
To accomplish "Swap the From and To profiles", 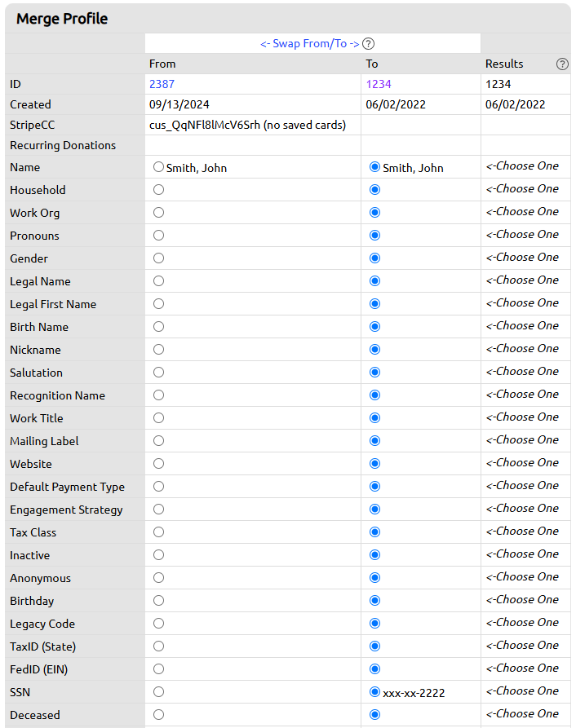I will (x=310, y=44).
